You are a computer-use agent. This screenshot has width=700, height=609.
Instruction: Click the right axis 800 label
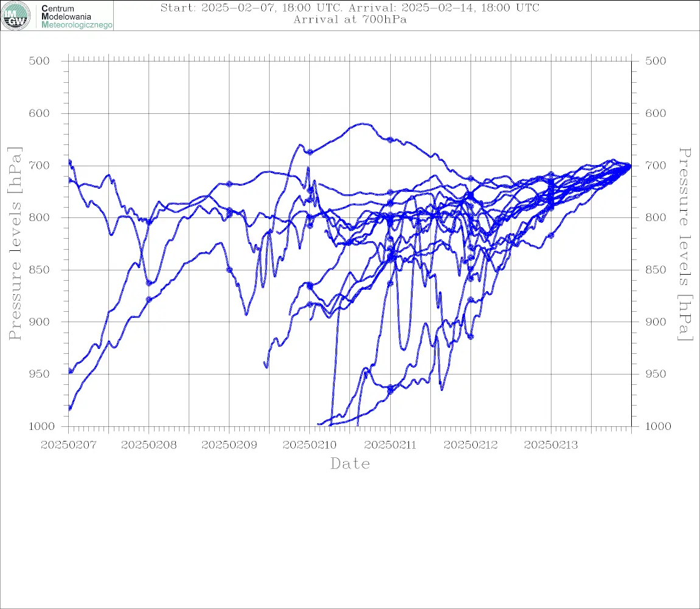(x=656, y=217)
